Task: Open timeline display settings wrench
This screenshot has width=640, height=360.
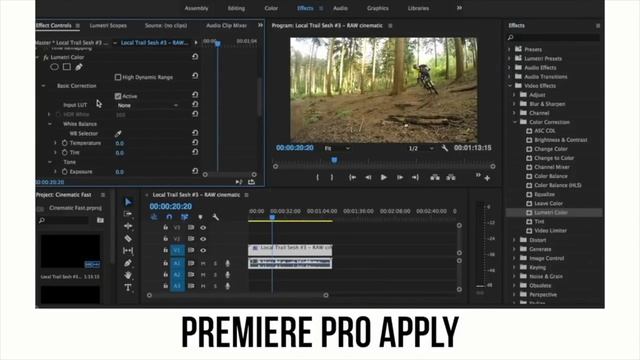Action: 216,217
